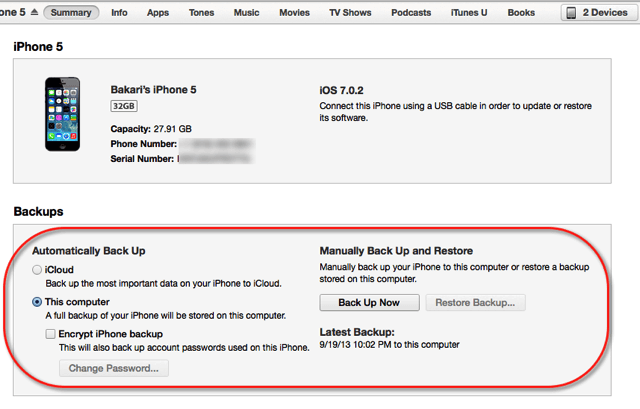Click Bakari's iPhone 5 device name

coord(153,90)
